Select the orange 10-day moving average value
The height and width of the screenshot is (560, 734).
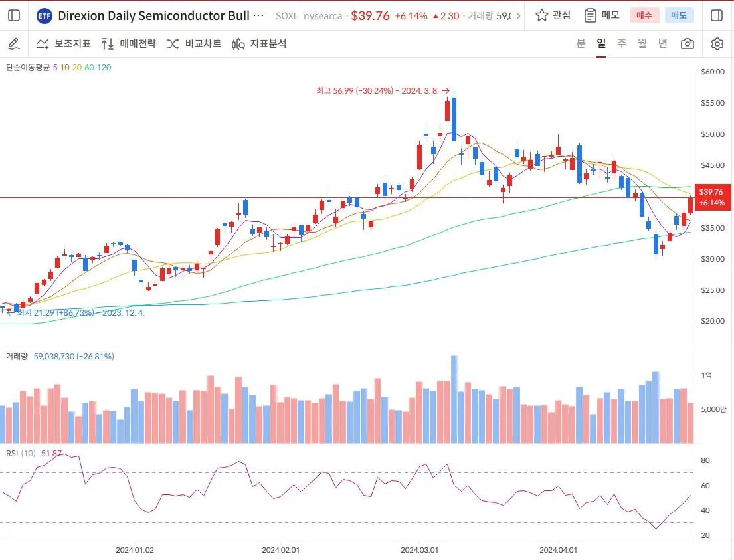click(64, 67)
